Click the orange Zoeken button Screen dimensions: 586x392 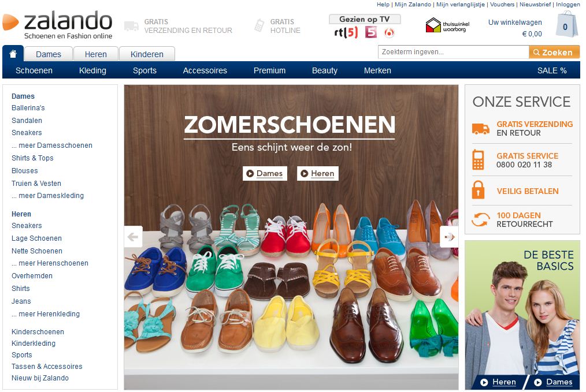(x=554, y=53)
